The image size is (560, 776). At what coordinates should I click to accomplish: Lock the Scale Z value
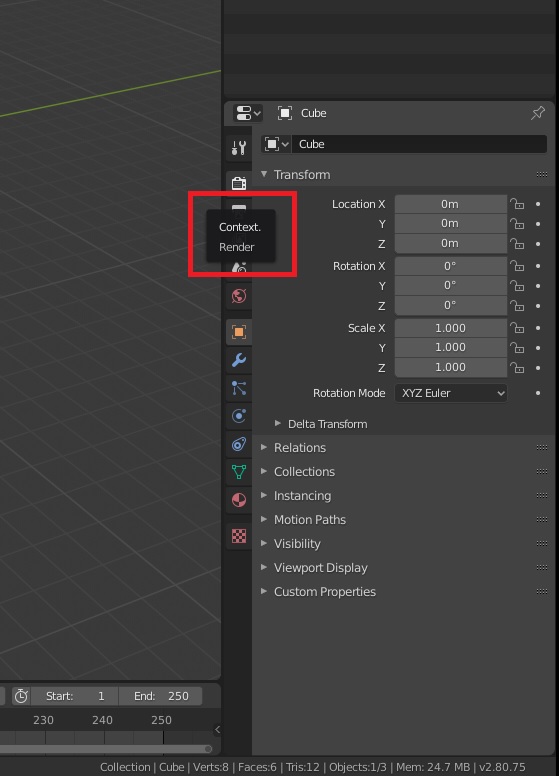click(x=517, y=368)
